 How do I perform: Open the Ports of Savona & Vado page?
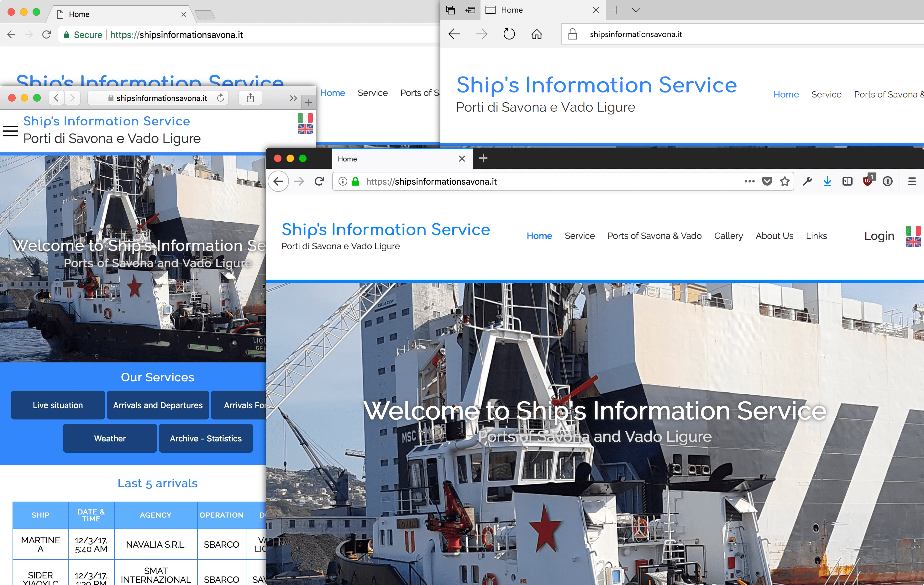point(654,236)
